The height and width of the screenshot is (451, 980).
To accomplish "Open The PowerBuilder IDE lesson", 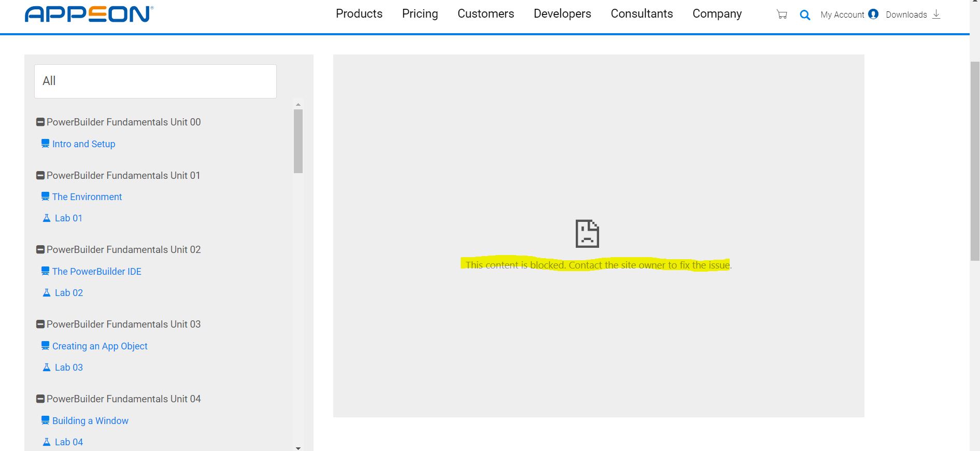I will [x=96, y=272].
